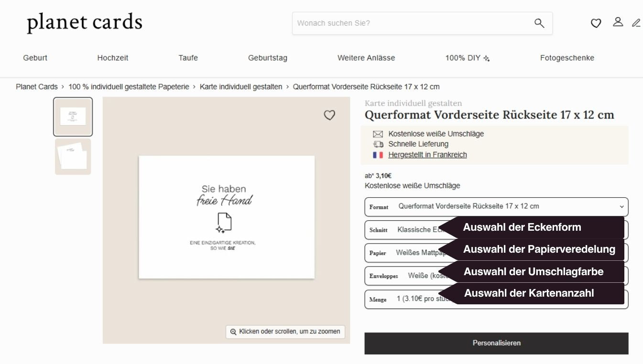
Task: Click the planet cards logo
Action: pos(85,22)
